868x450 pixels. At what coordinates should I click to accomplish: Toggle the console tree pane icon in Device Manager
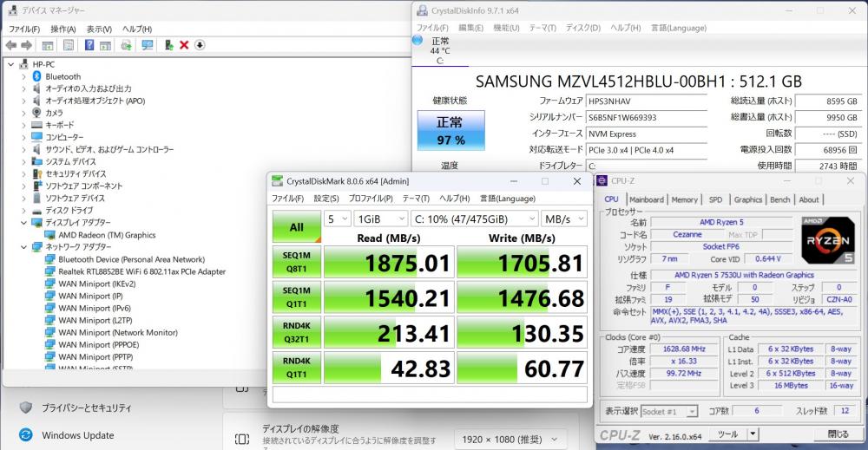[48, 45]
